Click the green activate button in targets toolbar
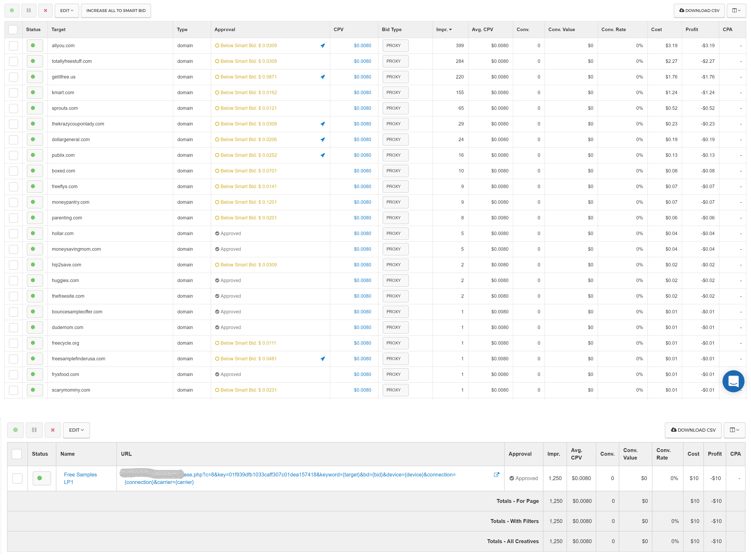 pyautogui.click(x=12, y=11)
